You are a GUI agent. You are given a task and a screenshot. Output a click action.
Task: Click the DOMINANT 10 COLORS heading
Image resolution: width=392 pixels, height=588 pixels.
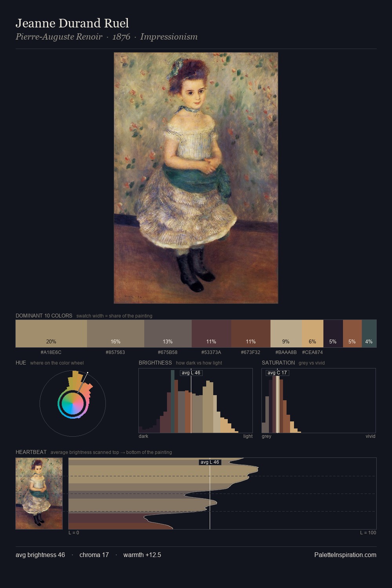tap(44, 316)
